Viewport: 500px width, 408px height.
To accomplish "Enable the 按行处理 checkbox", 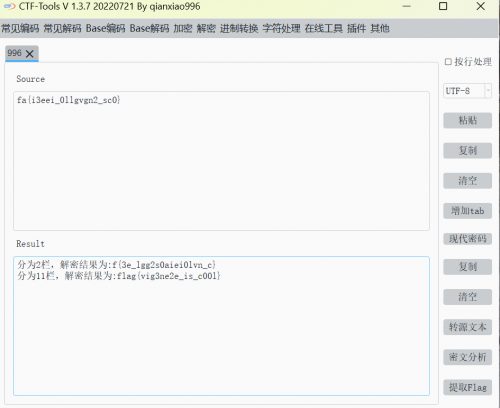I will click(x=448, y=62).
